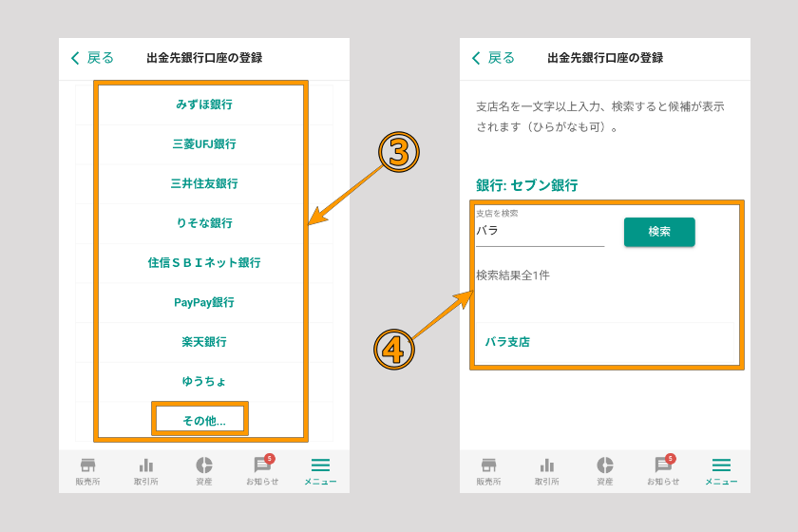Click the 支店を検索 branch search field

tap(540, 231)
